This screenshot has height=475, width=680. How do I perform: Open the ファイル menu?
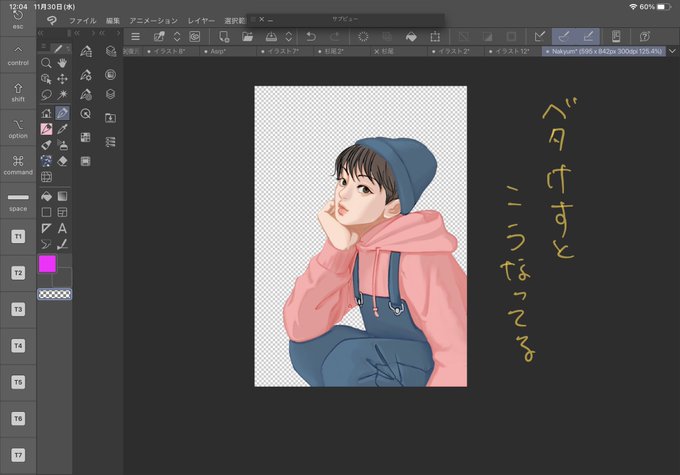82,20
